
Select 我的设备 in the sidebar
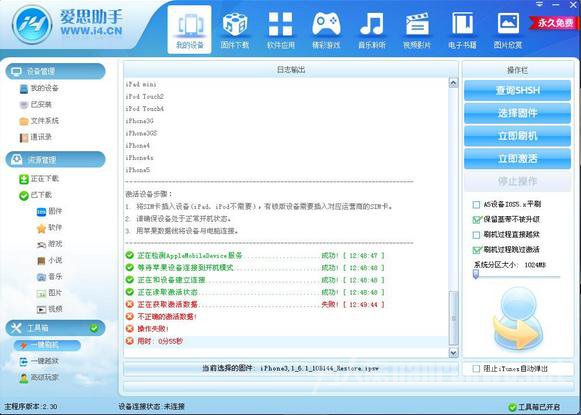coord(39,88)
